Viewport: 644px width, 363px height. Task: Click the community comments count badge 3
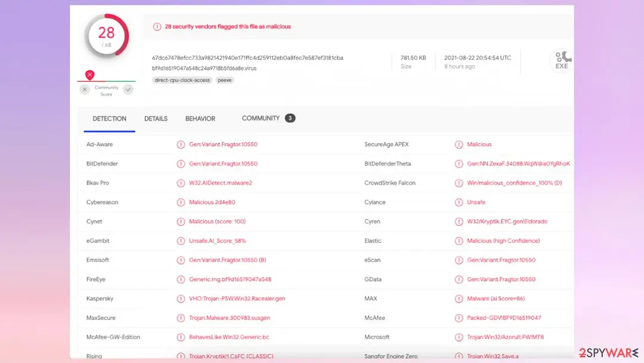[x=290, y=118]
